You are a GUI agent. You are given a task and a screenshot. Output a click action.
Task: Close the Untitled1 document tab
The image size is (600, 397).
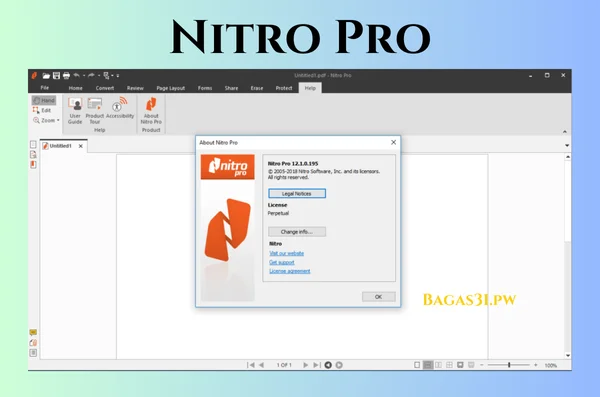click(81, 146)
